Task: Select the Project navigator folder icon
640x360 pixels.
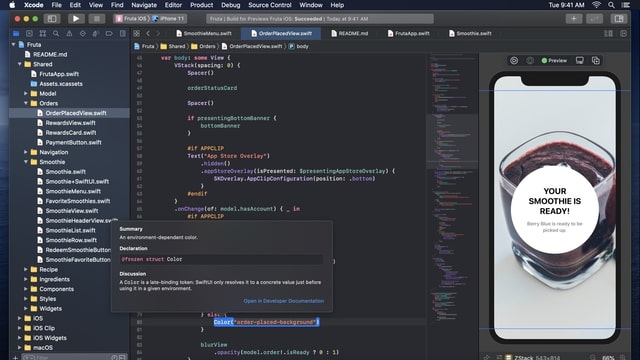Action: [x=16, y=33]
